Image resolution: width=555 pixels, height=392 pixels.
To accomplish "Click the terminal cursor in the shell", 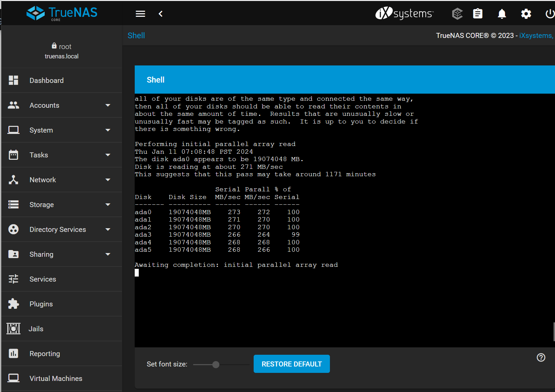I will point(137,273).
